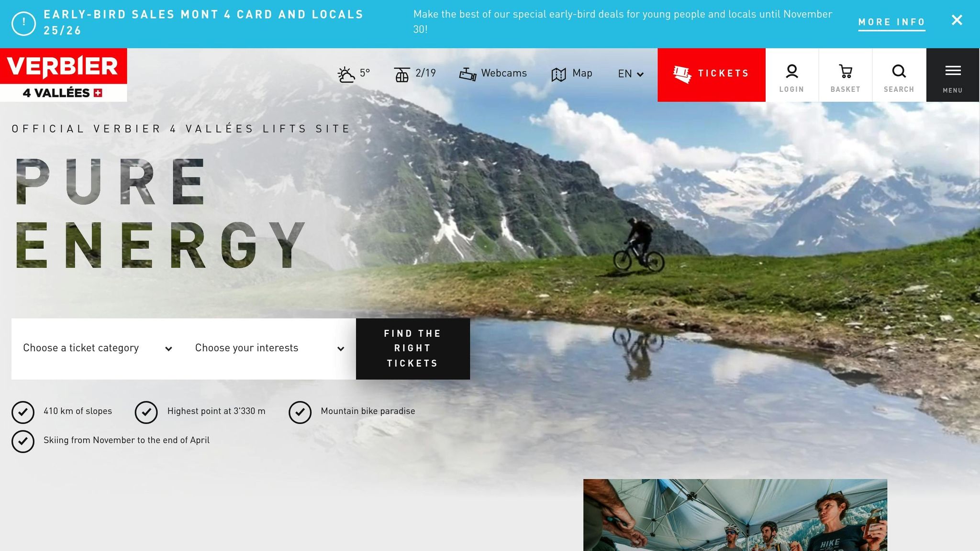Dismiss the early-bird sales banner
The height and width of the screenshot is (551, 980).
tap(957, 20)
